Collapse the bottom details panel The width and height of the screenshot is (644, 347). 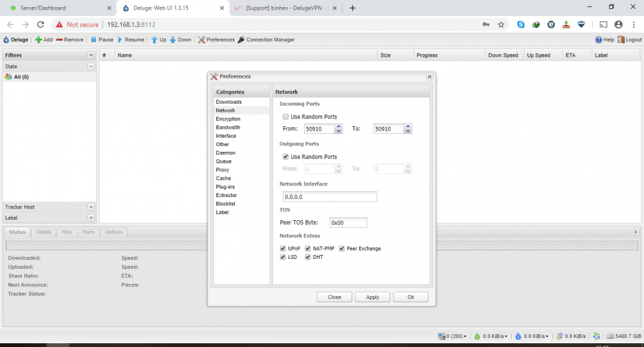click(636, 232)
